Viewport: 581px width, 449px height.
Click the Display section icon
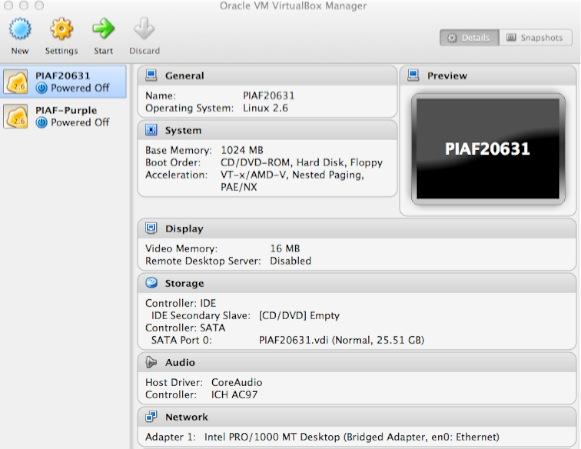point(151,228)
